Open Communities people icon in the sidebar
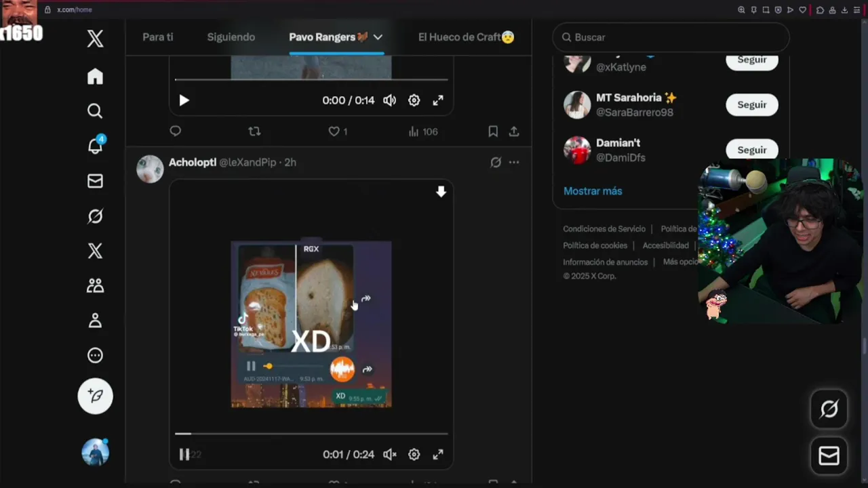The height and width of the screenshot is (488, 868). (95, 285)
